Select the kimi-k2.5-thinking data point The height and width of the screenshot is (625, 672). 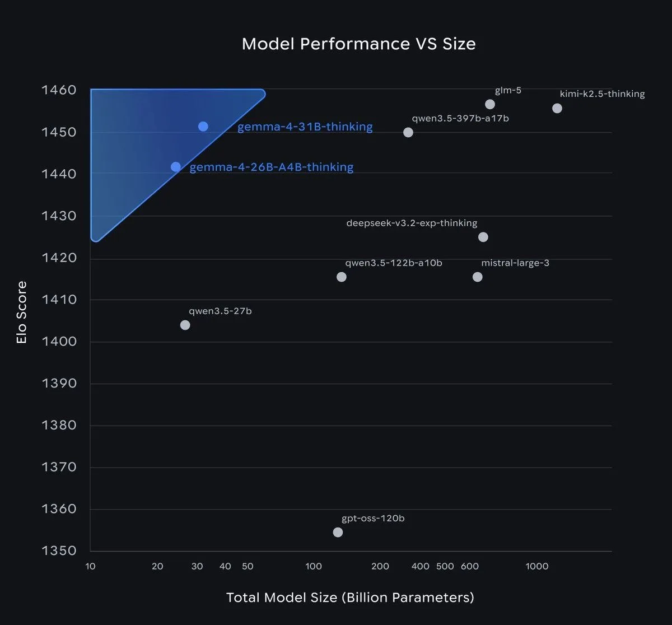557,108
